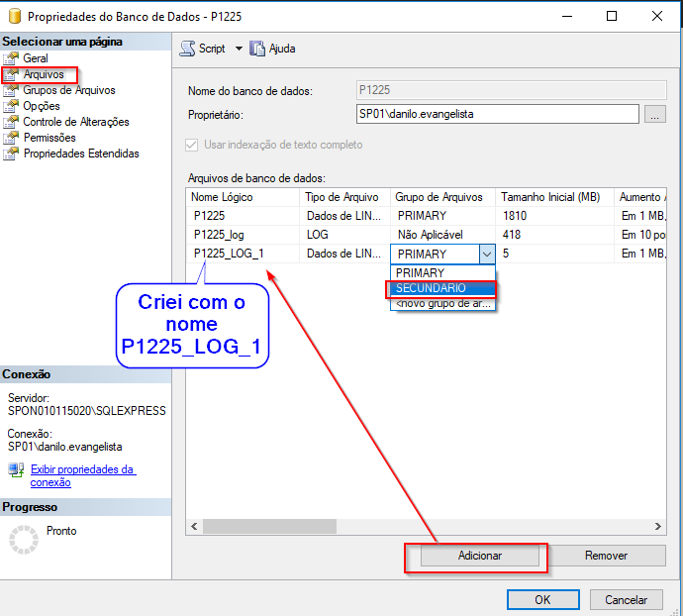
Task: Click the Controle de Alterações page icon
Action: (11, 122)
